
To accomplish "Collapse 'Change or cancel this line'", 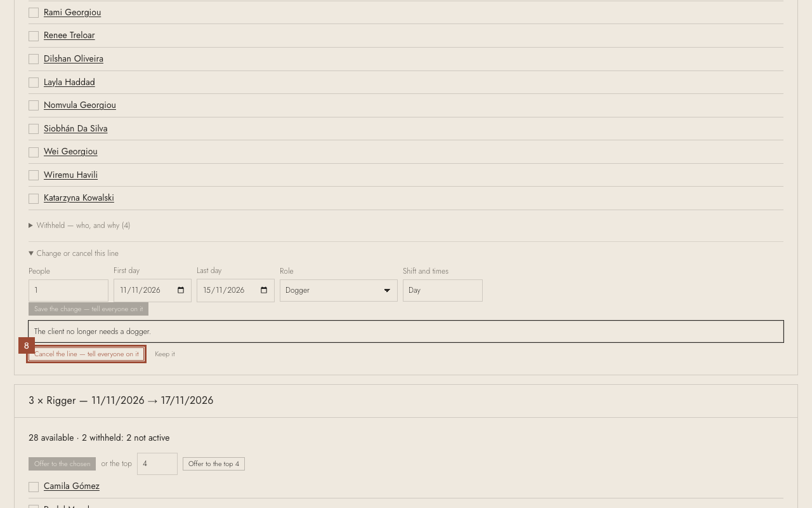I will 74,253.
